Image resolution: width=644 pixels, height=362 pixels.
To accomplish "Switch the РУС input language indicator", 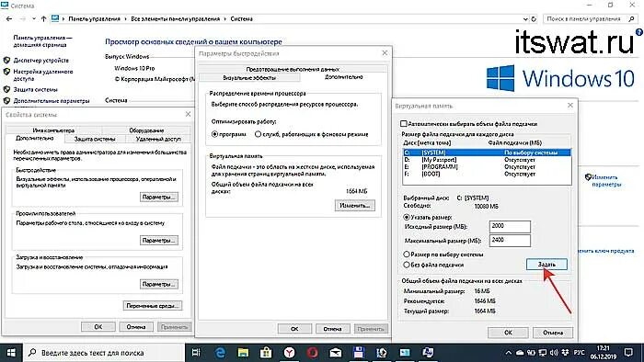I will pos(579,353).
